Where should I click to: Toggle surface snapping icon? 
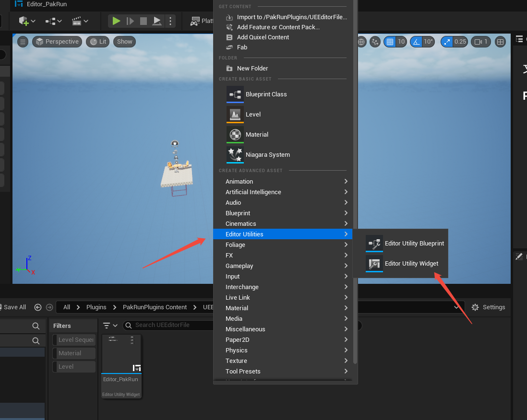375,42
